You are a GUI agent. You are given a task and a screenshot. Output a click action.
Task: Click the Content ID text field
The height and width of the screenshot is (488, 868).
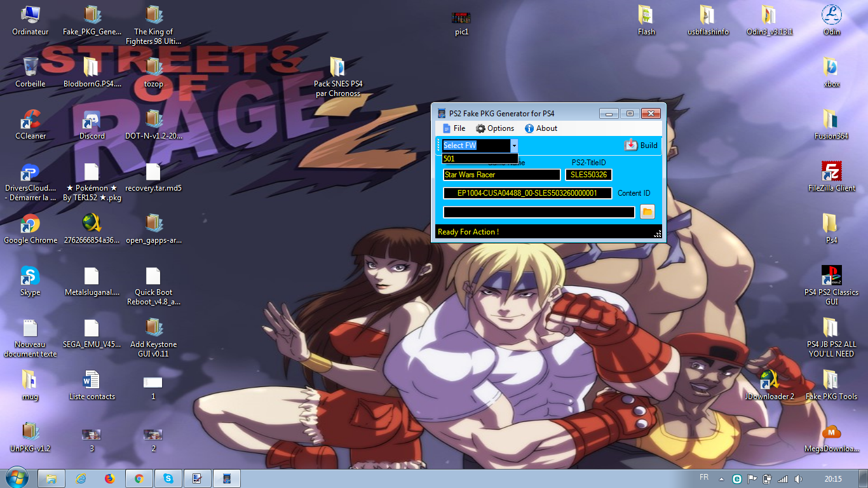pyautogui.click(x=527, y=193)
